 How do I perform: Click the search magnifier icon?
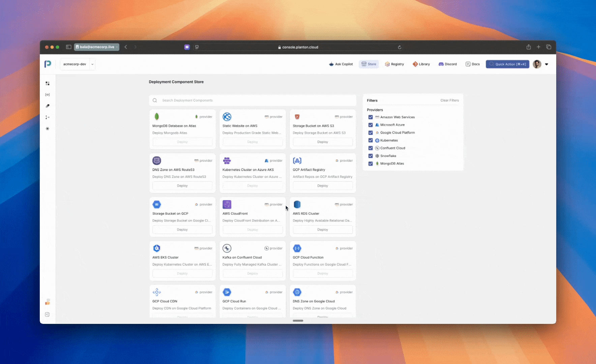point(155,100)
